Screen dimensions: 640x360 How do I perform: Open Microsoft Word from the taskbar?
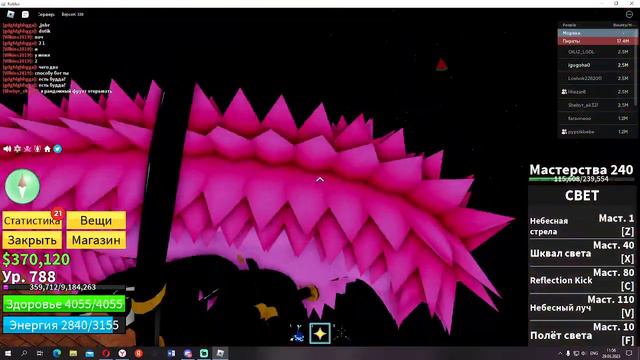[171, 353]
